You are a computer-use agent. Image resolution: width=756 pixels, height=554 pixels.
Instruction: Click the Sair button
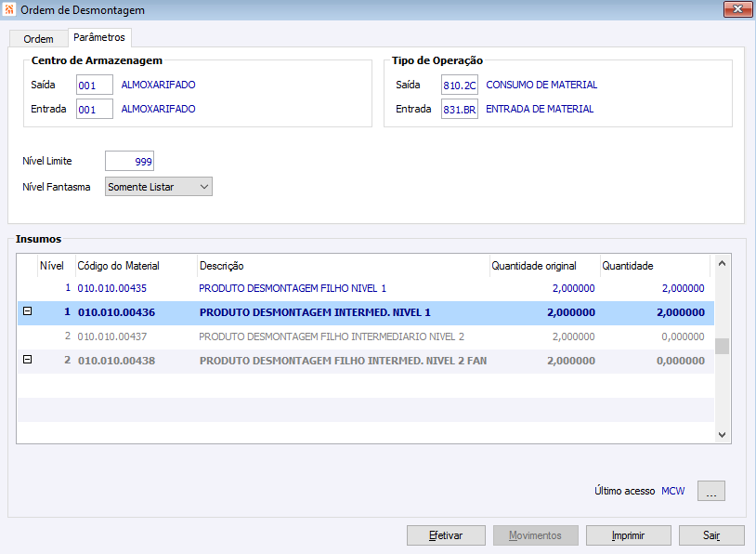pyautogui.click(x=711, y=535)
